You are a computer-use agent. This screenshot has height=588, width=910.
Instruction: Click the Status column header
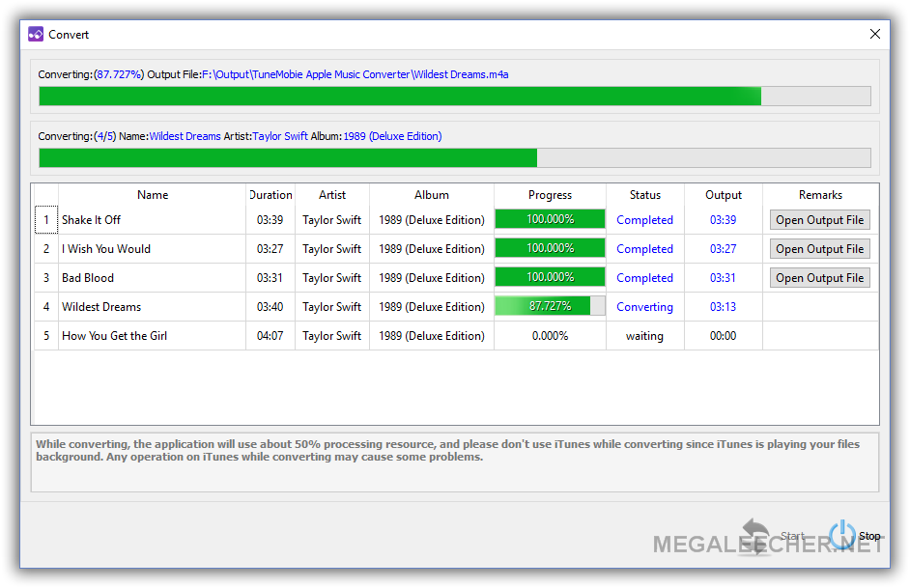(645, 195)
